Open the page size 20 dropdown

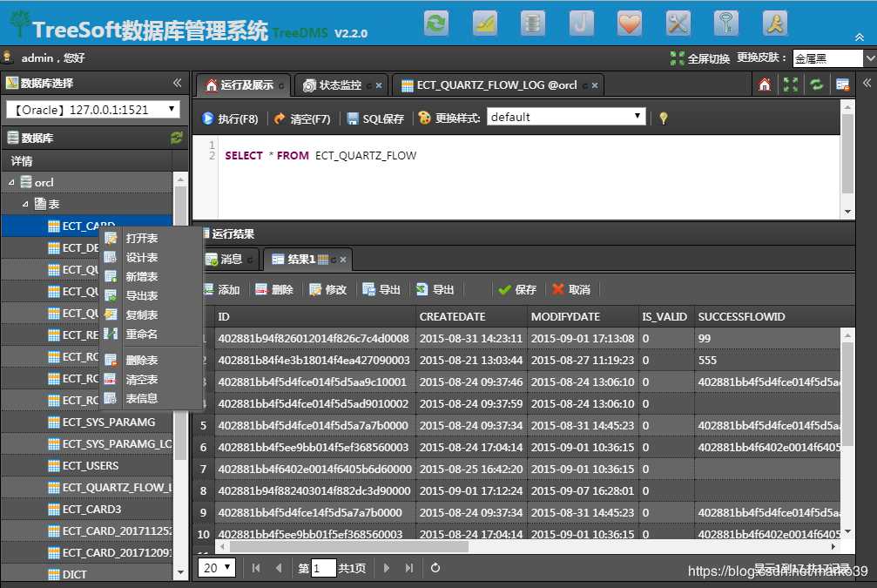(x=217, y=568)
